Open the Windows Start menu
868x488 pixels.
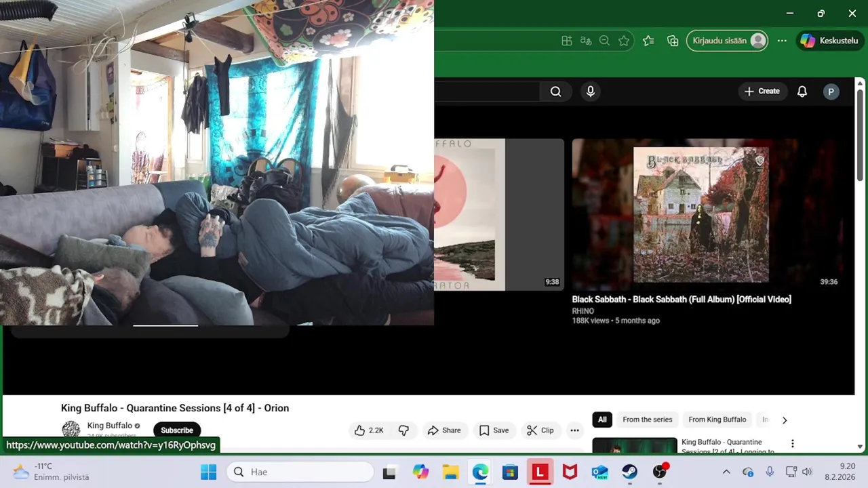tap(208, 472)
